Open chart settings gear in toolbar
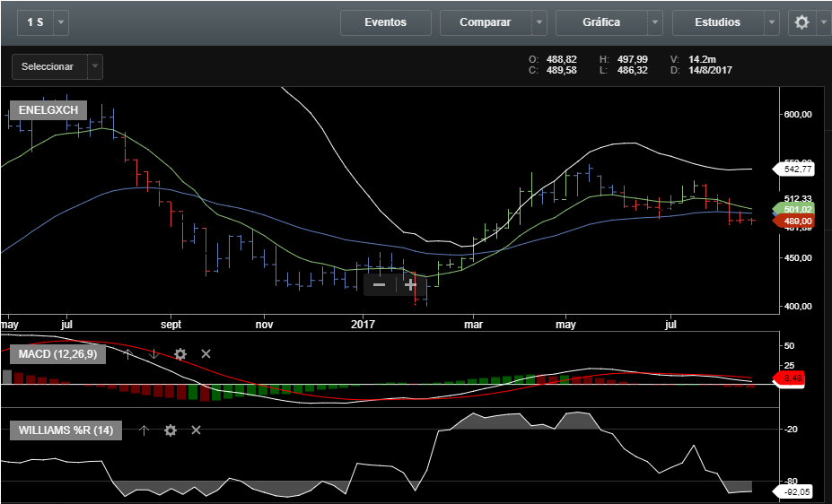 (801, 22)
